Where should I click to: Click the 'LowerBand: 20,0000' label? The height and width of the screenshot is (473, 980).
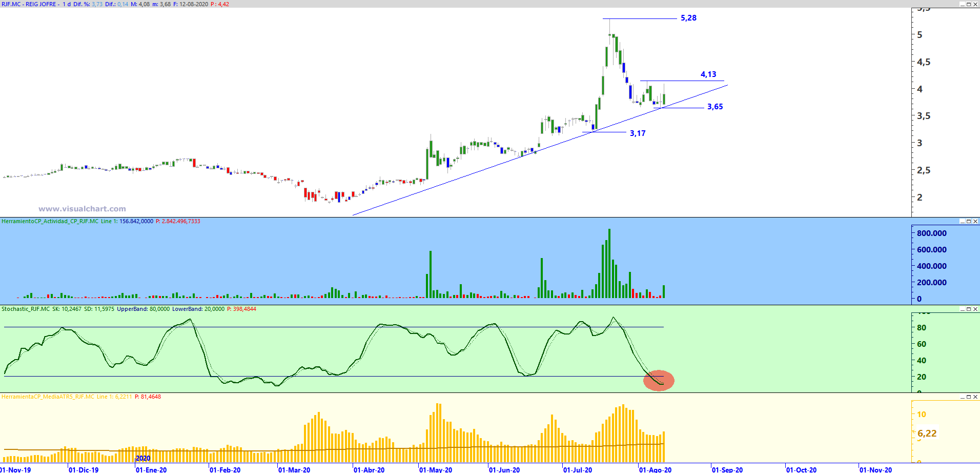pyautogui.click(x=198, y=309)
